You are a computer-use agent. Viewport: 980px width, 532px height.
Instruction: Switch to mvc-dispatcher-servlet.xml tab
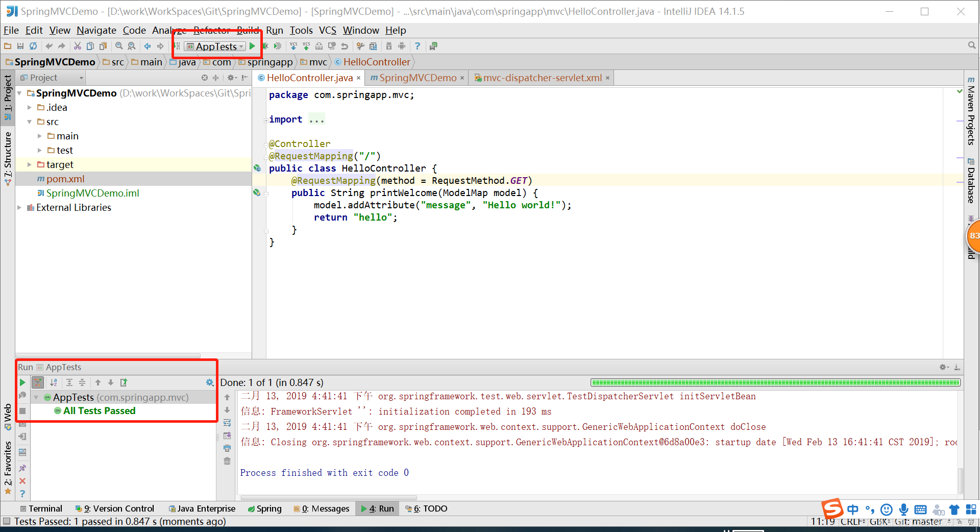pyautogui.click(x=542, y=78)
